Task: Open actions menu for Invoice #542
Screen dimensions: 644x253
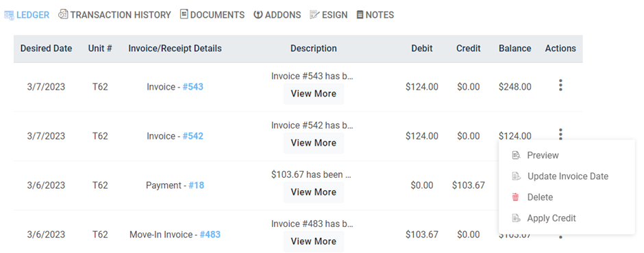Action: (560, 133)
